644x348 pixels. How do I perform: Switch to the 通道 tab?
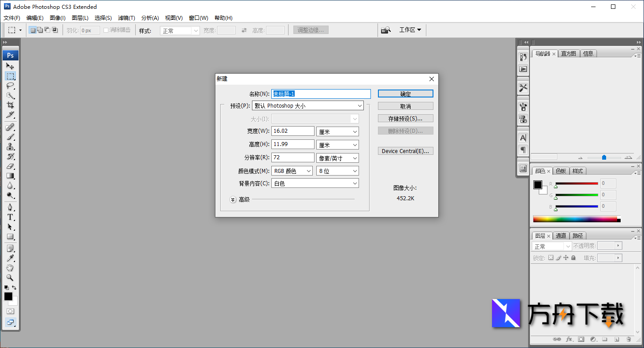(x=561, y=236)
